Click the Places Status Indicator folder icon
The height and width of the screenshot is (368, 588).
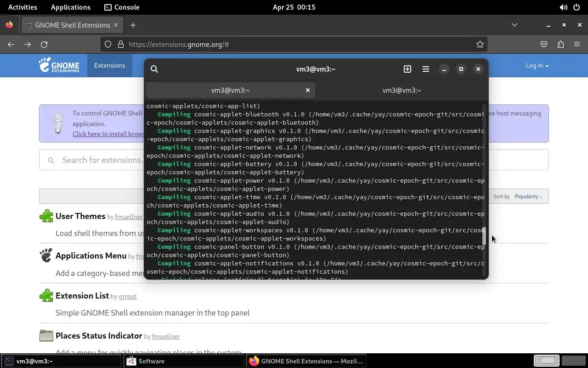click(x=46, y=335)
